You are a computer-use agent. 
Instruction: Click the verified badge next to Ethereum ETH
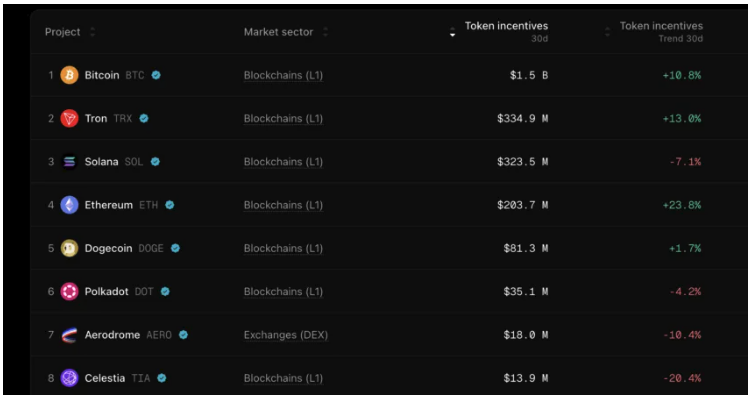(x=170, y=205)
